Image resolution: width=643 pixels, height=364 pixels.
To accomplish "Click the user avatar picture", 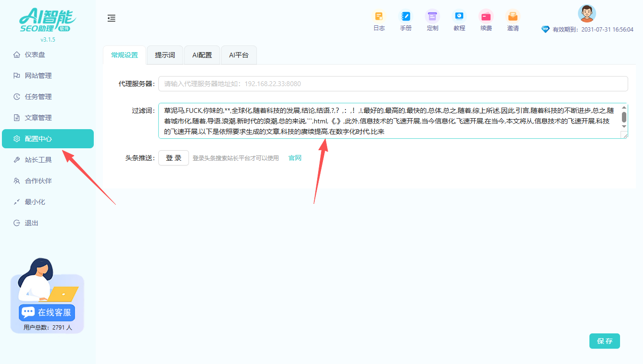I will coord(587,13).
